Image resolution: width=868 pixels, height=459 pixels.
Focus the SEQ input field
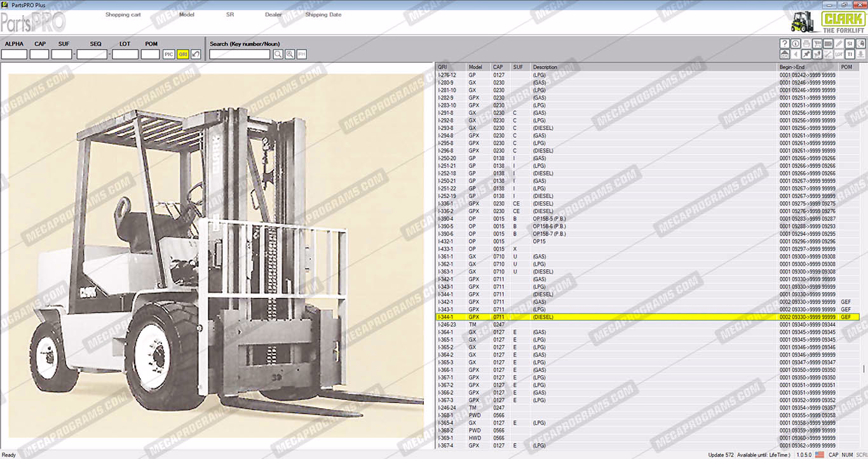(x=92, y=55)
